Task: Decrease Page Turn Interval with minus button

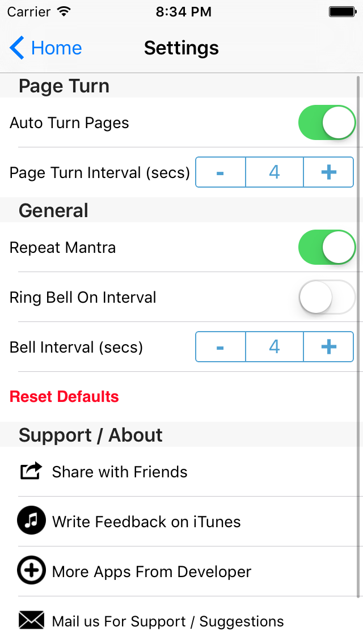Action: 221,172
